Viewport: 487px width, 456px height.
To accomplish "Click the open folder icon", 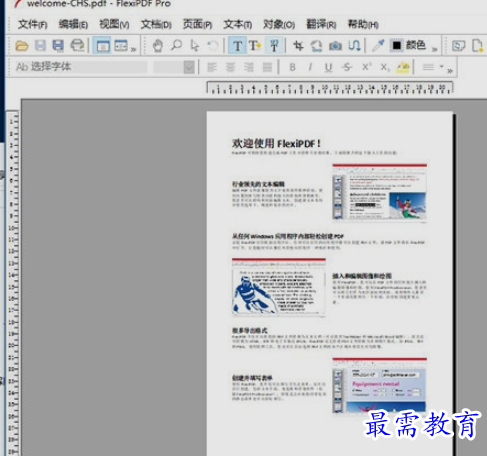I will (22, 45).
